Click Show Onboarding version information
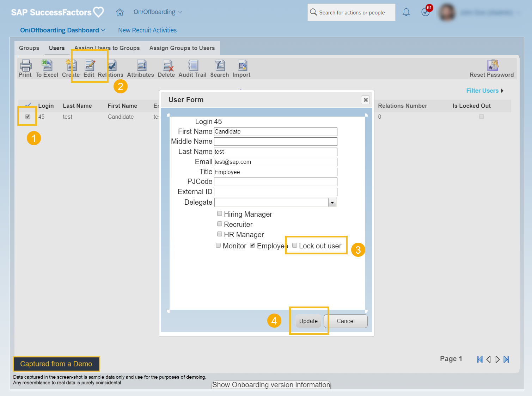532x396 pixels. 271,385
